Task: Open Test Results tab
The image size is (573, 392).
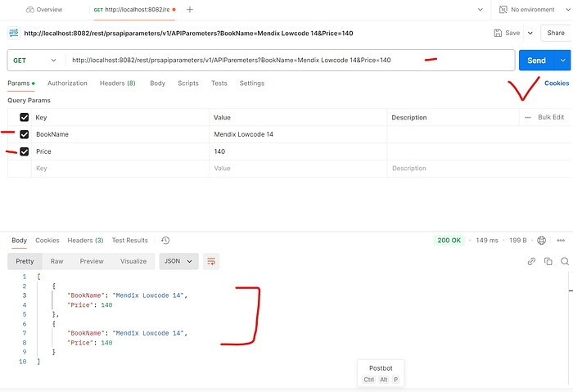Action: [129, 241]
